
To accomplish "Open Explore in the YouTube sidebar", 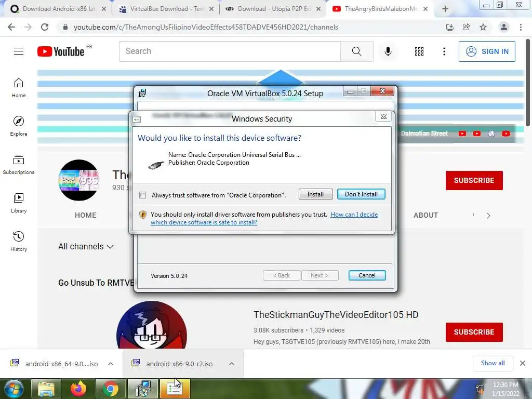I will pyautogui.click(x=19, y=126).
